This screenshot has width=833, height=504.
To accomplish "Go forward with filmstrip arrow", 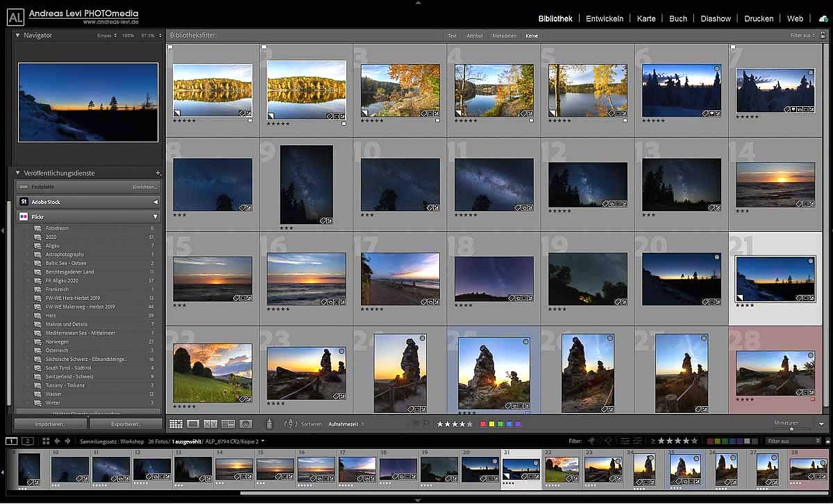I will click(68, 441).
